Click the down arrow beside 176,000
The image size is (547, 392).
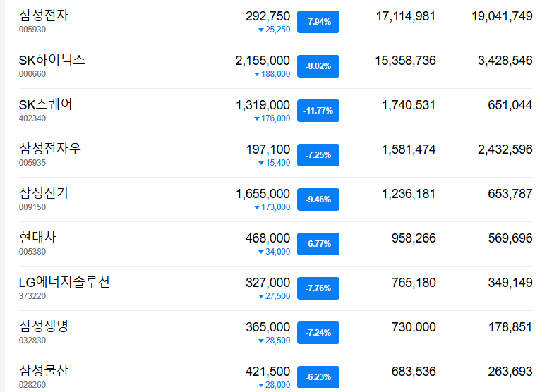click(x=257, y=119)
